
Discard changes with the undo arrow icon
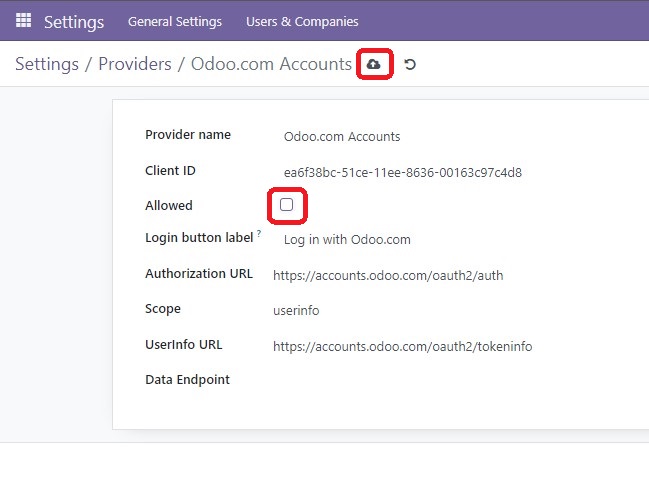coord(410,64)
